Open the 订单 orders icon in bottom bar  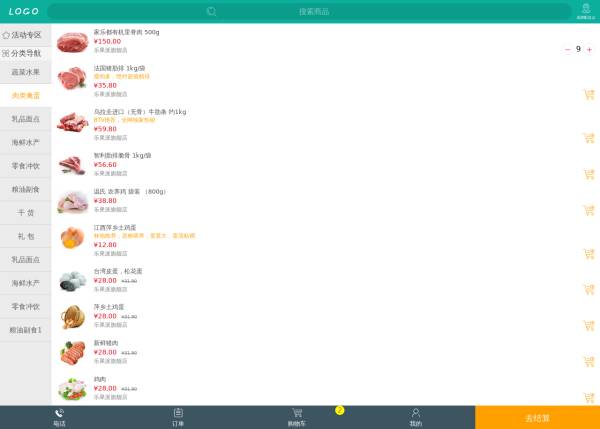(x=178, y=416)
